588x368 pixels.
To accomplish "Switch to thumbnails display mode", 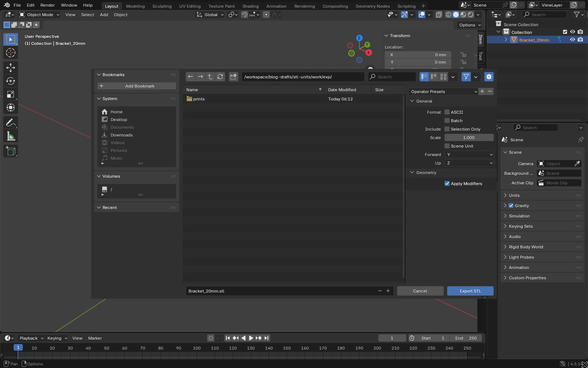I will [444, 77].
